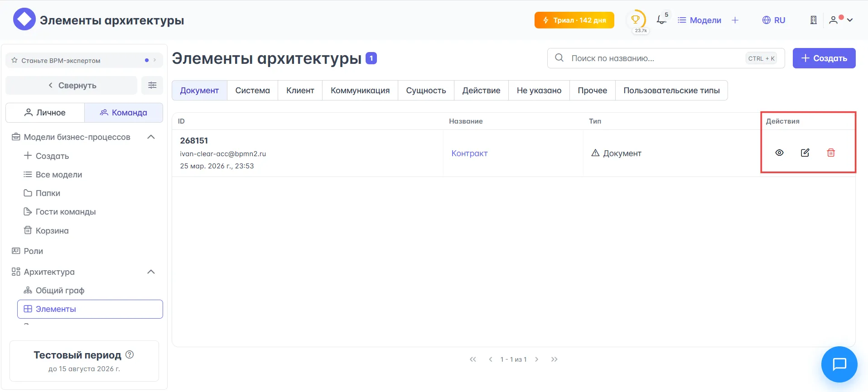Collapse Модели бизнес-процессов section
The image size is (868, 392).
click(151, 137)
